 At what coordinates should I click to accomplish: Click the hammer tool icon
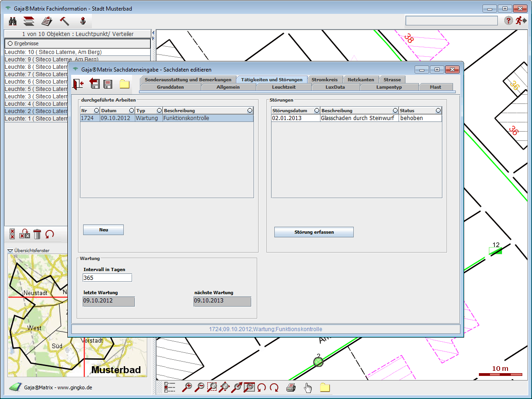64,21
